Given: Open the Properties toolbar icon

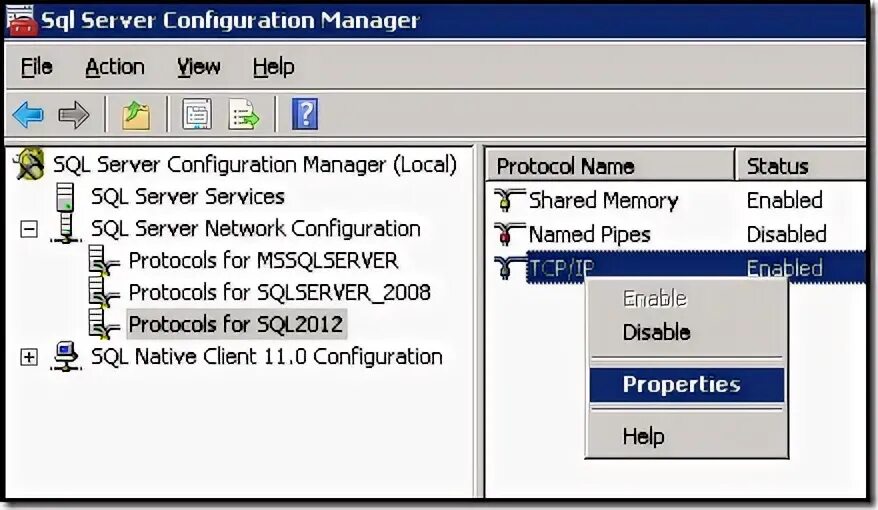Looking at the screenshot, I should tap(197, 115).
